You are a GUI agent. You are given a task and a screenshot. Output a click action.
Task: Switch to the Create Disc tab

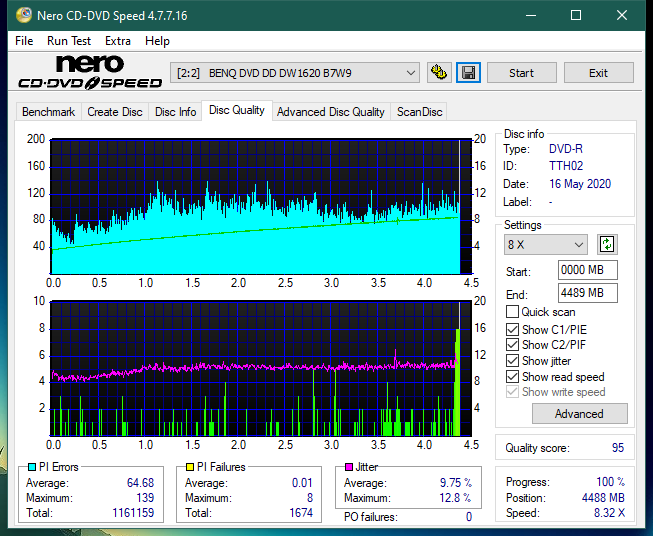pyautogui.click(x=115, y=112)
